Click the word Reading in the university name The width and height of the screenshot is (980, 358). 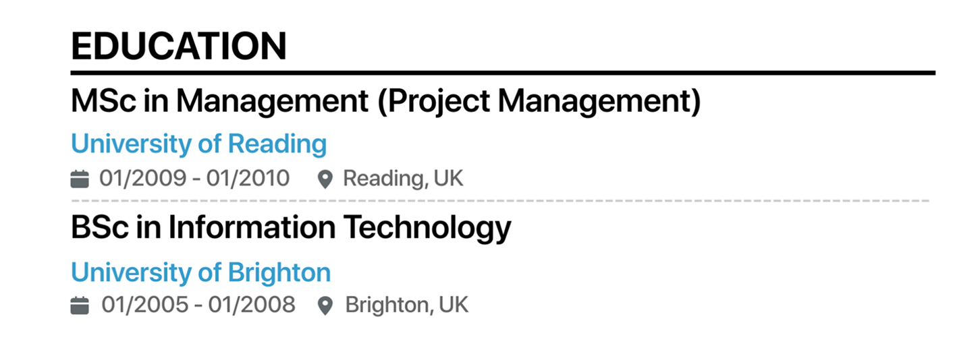[277, 145]
